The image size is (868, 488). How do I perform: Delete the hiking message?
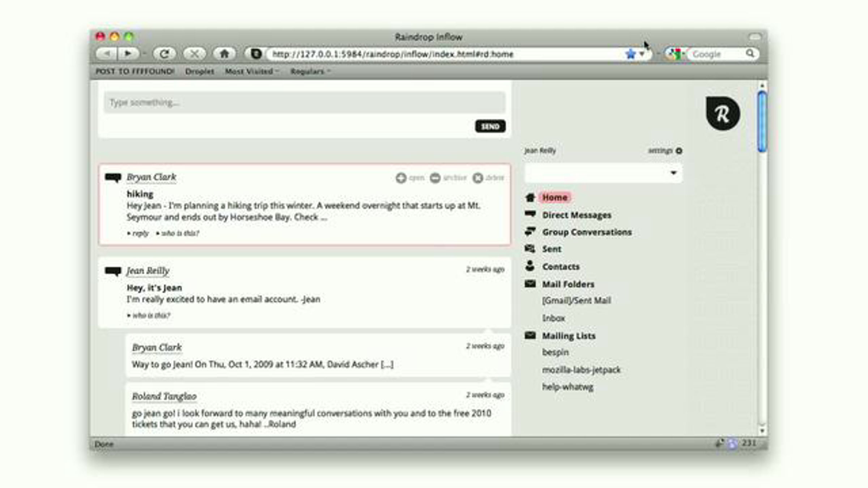point(488,178)
